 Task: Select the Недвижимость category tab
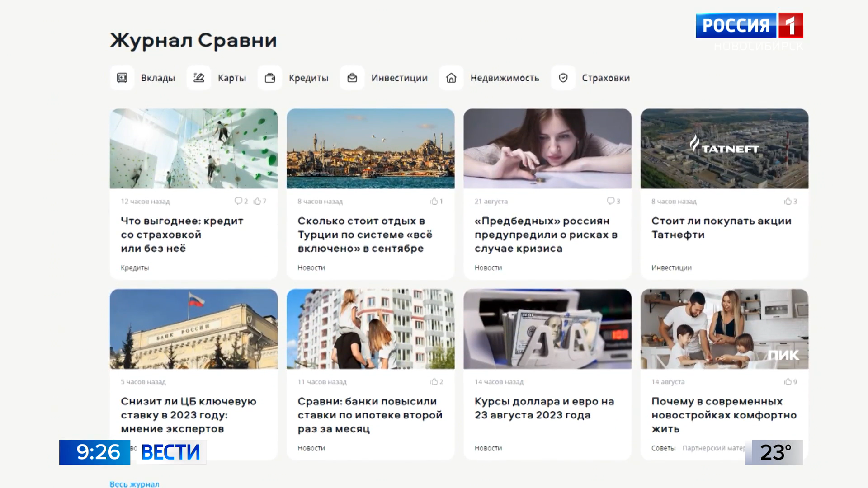pos(505,78)
